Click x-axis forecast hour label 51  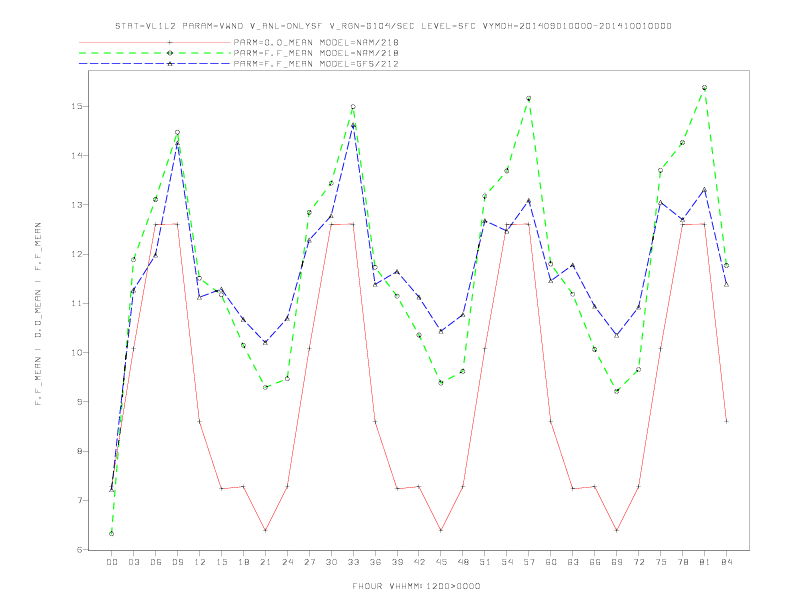tap(485, 562)
